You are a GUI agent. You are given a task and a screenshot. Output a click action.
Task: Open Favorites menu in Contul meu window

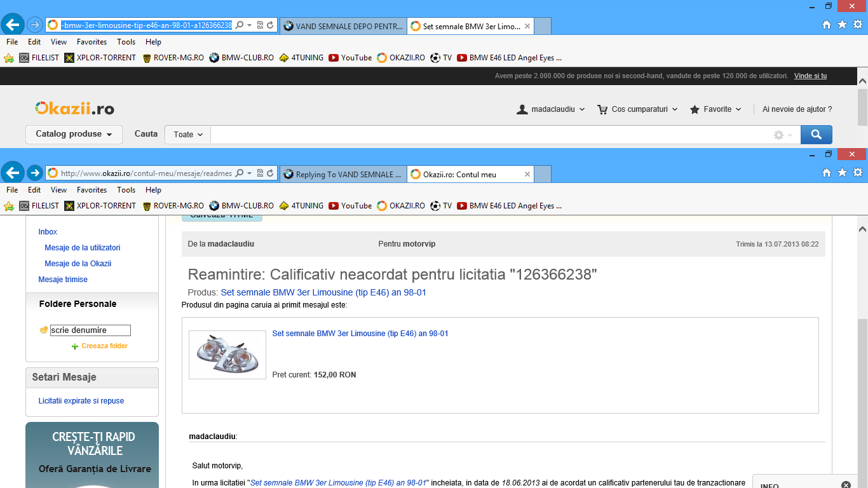[x=92, y=189]
